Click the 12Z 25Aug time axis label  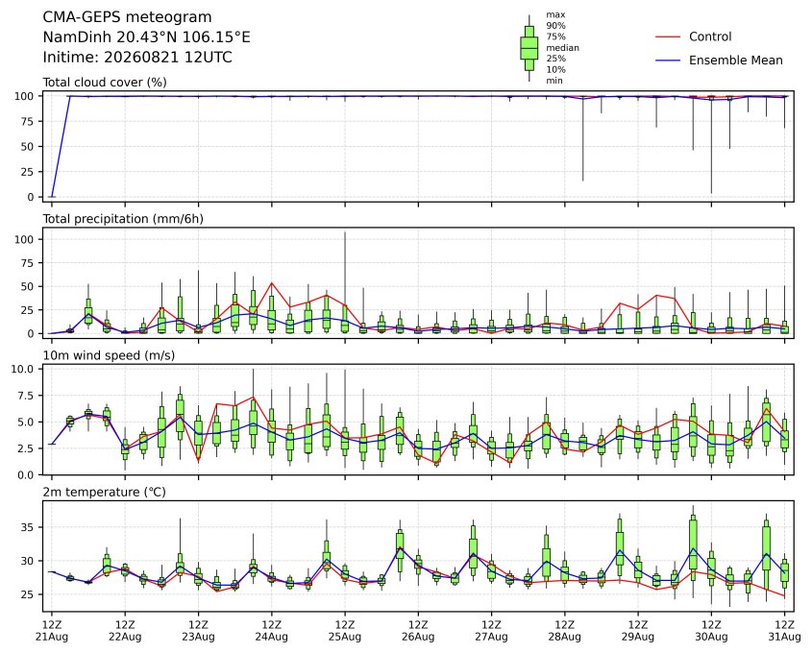tap(345, 630)
